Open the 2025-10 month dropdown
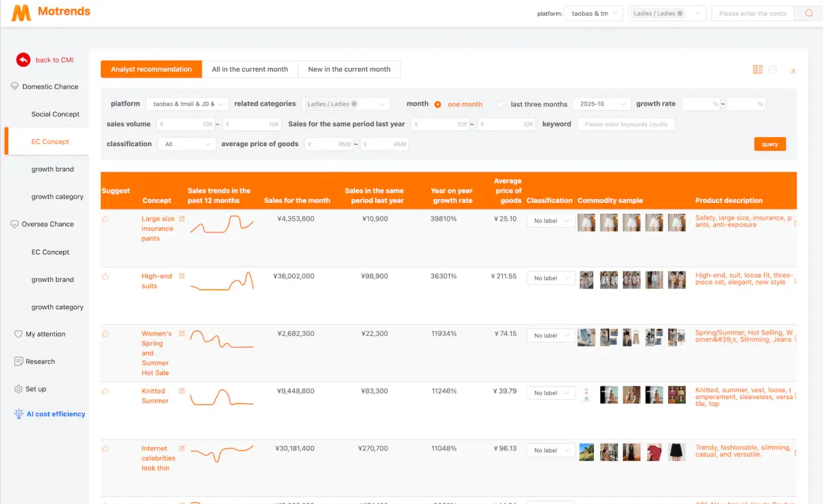 602,104
